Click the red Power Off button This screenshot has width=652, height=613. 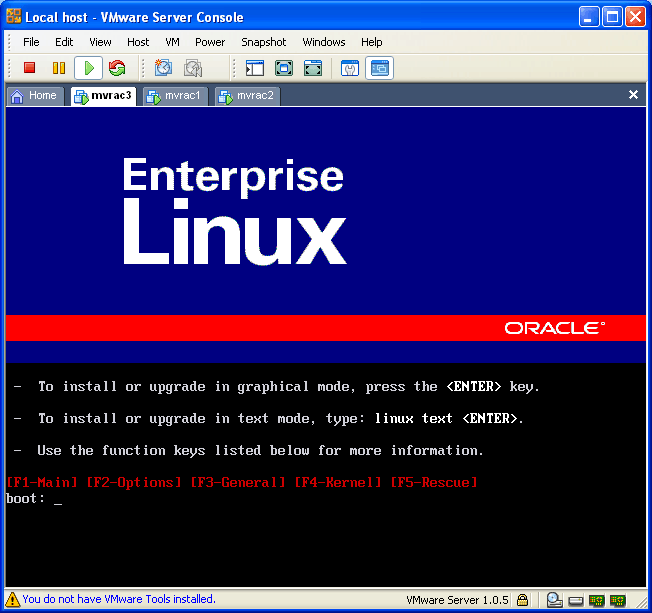tap(30, 68)
